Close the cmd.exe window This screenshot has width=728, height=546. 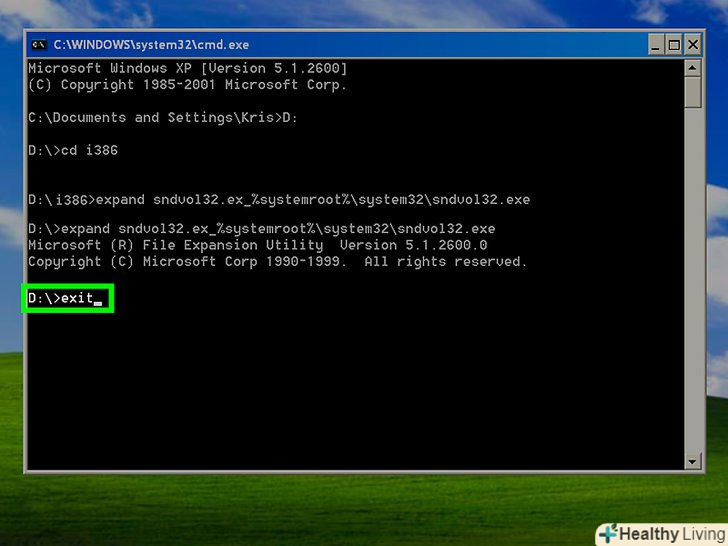pyautogui.click(x=693, y=45)
